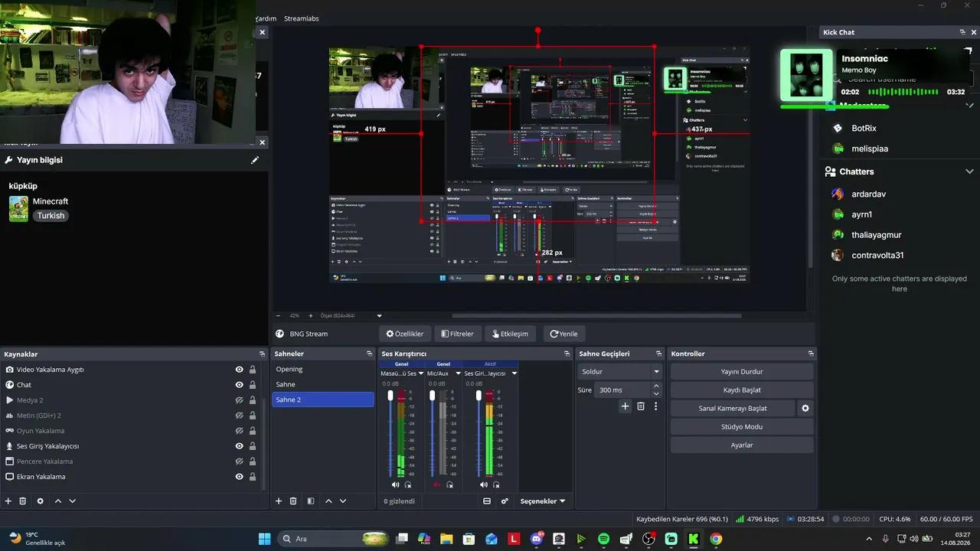Open Masaüstü Ses channel options arrow
The height and width of the screenshot is (551, 980).
[421, 373]
